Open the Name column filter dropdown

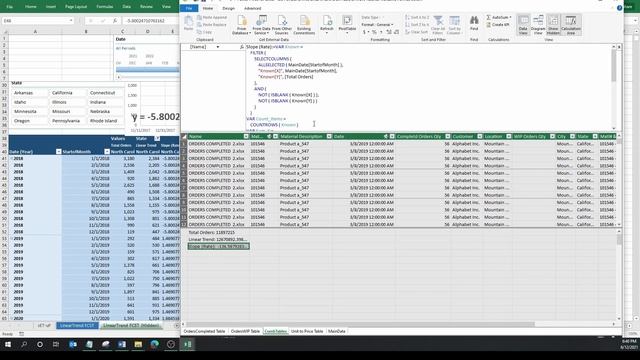click(246, 136)
